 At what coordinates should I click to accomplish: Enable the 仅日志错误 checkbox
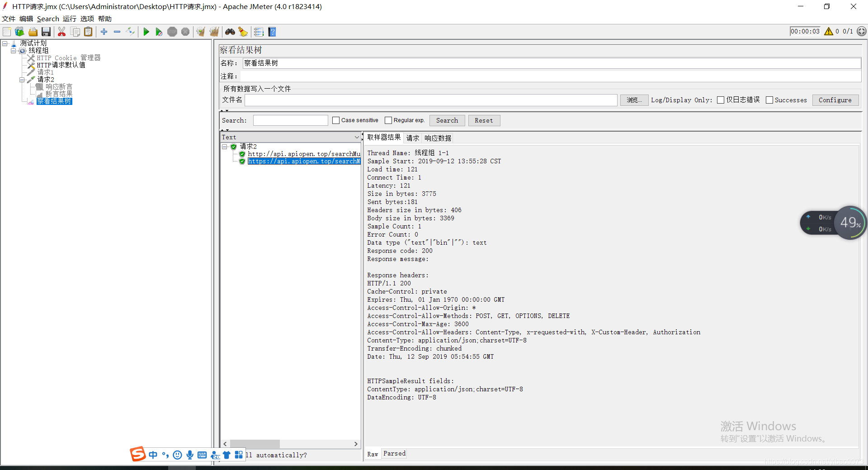(721, 100)
